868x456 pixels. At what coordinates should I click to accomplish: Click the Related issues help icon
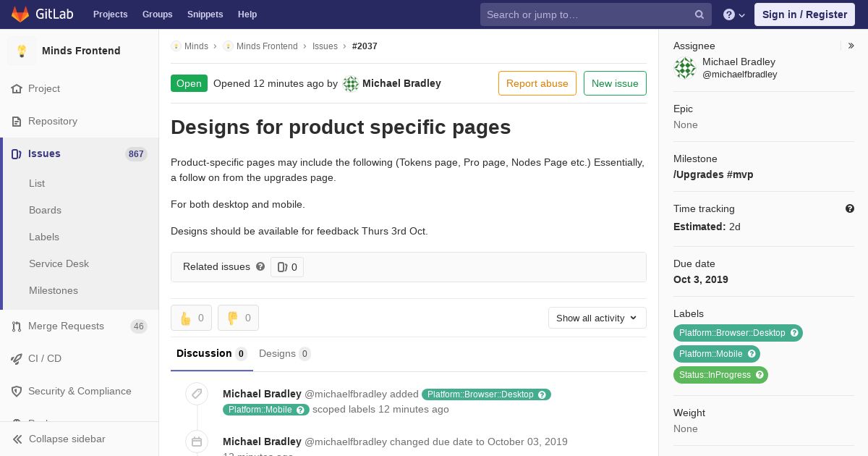pyautogui.click(x=260, y=266)
